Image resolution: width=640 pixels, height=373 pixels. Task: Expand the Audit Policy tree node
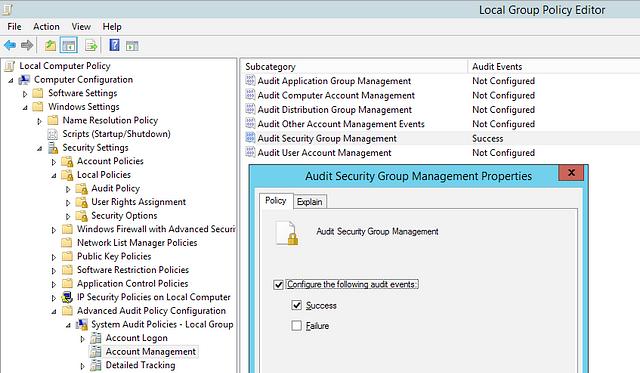[68, 189]
